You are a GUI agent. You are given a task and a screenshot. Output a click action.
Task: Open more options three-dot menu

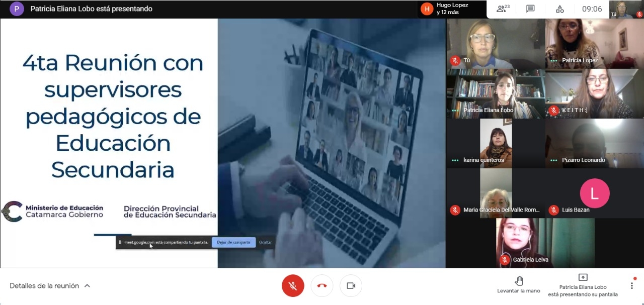632,285
